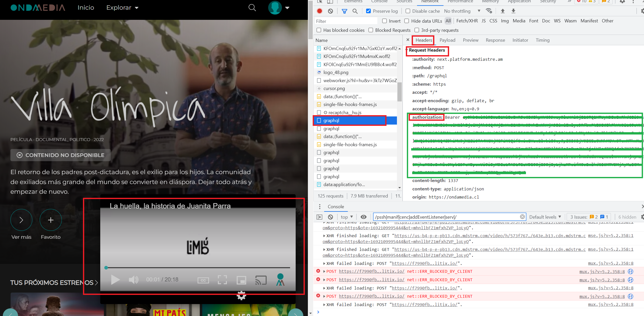Screen dimensions: 644x316
Task: Uncheck the Preserve log checkbox
Action: coord(368,11)
